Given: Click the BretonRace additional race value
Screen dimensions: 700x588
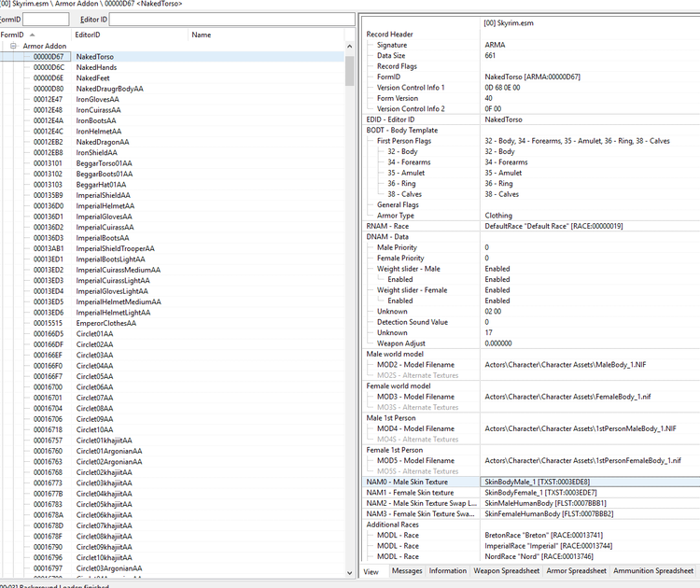Looking at the screenshot, I should click(x=544, y=536).
